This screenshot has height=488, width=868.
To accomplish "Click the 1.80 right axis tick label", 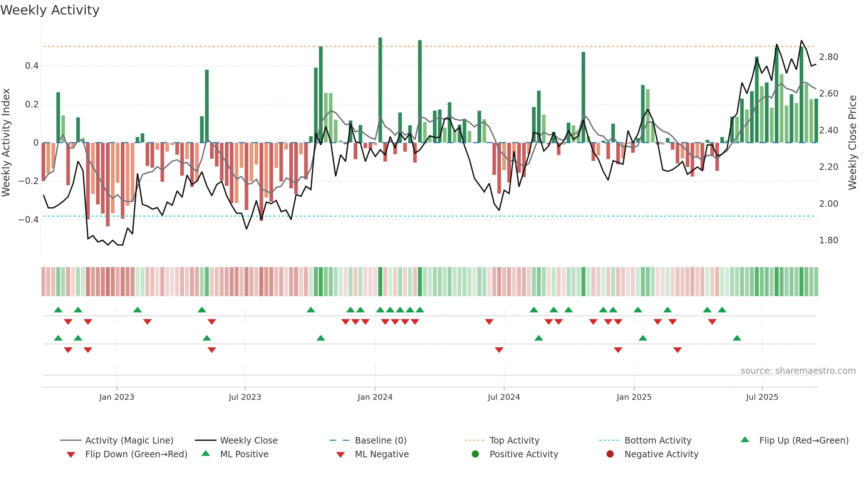I will pos(829,240).
